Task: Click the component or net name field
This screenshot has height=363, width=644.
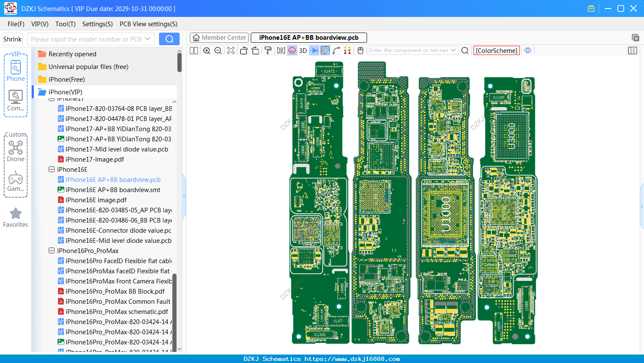Action: tap(408, 50)
